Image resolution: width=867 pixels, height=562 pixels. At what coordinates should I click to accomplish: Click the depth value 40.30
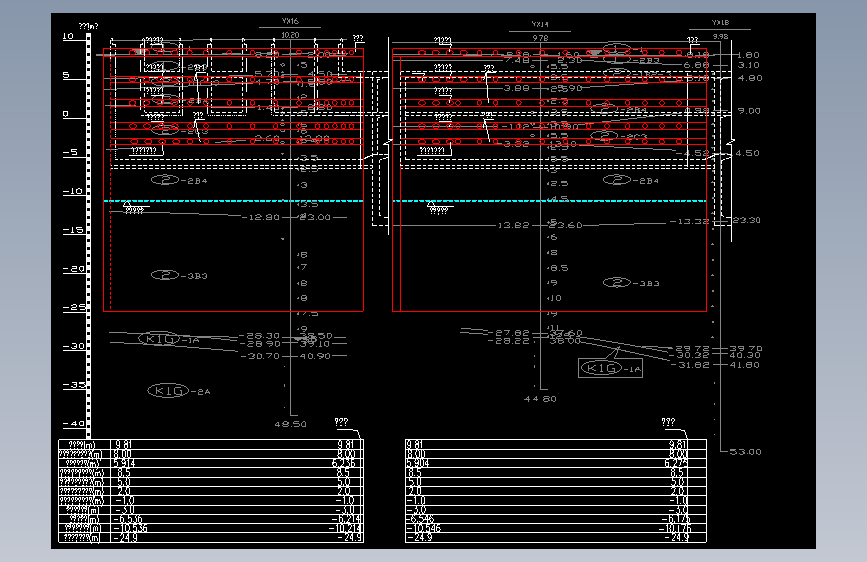745,355
